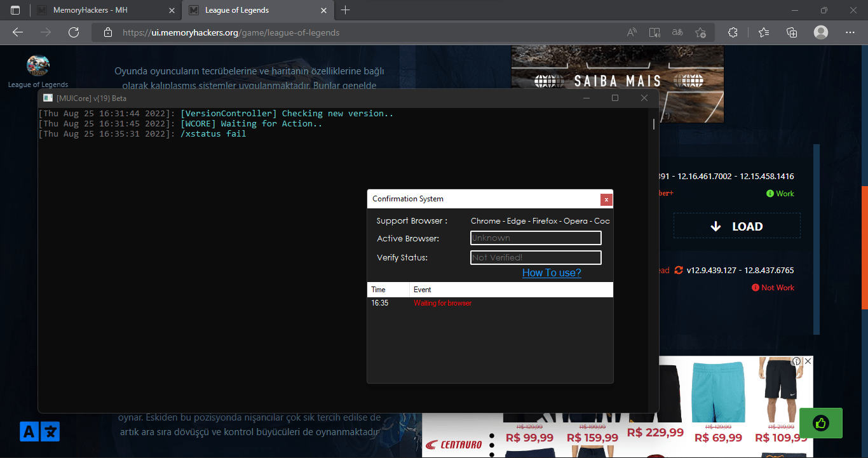Image resolution: width=868 pixels, height=458 pixels.
Task: Open a new browser tab
Action: click(345, 10)
